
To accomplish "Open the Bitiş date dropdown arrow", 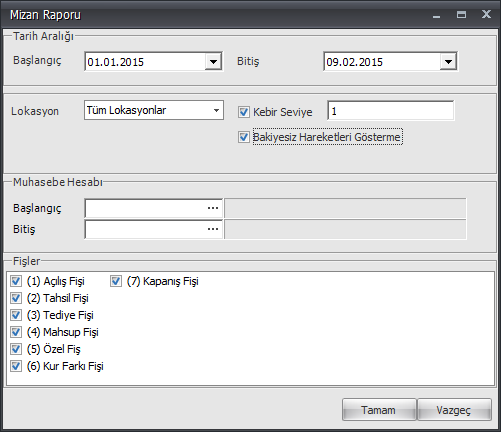I will [x=448, y=62].
